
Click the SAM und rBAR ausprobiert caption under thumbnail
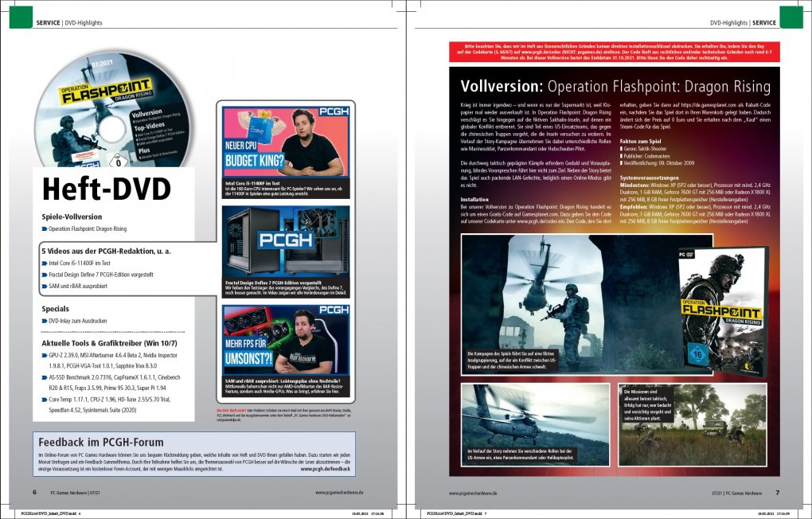pyautogui.click(x=285, y=387)
